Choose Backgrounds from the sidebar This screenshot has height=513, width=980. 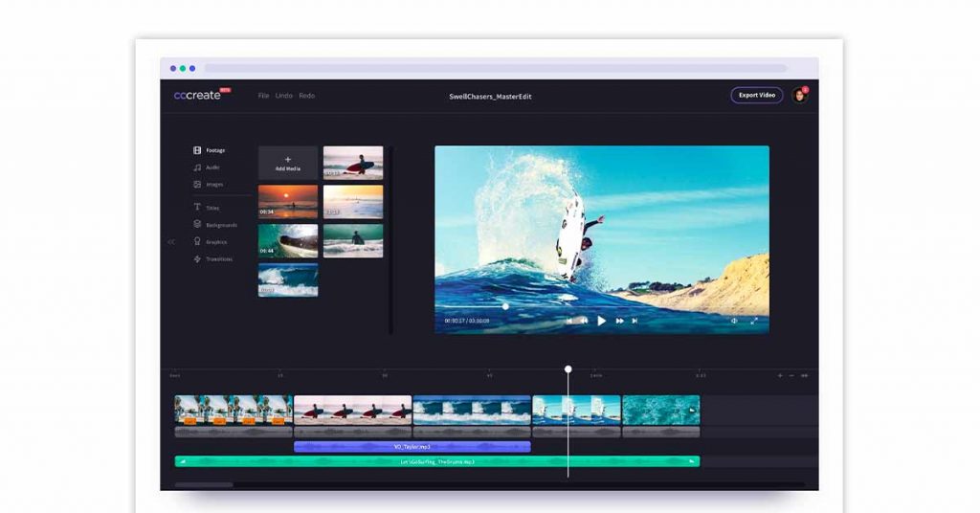tap(197, 225)
